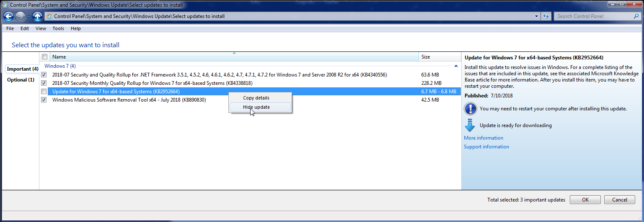Uncheck the KB4340556 .NET Framework rollup
Image resolution: width=644 pixels, height=222 pixels.
pos(44,75)
